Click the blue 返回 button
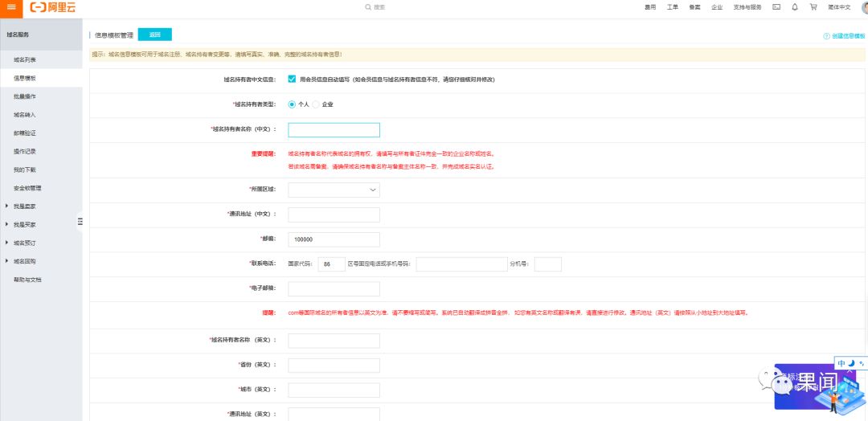Image resolution: width=868 pixels, height=421 pixels. tap(155, 35)
